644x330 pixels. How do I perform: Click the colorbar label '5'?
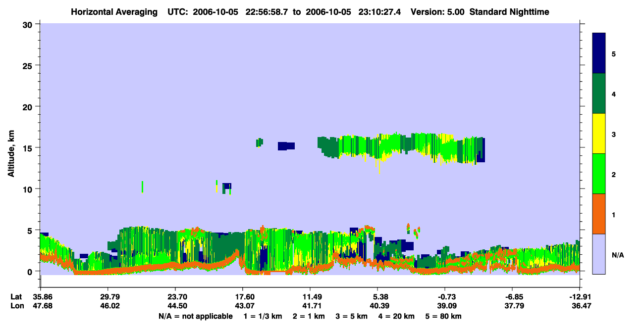pyautogui.click(x=614, y=53)
